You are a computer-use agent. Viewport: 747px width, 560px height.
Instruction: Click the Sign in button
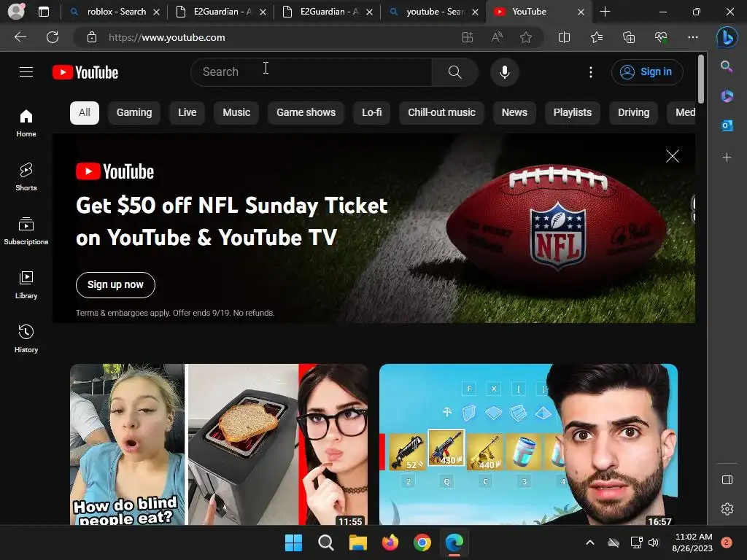[647, 72]
